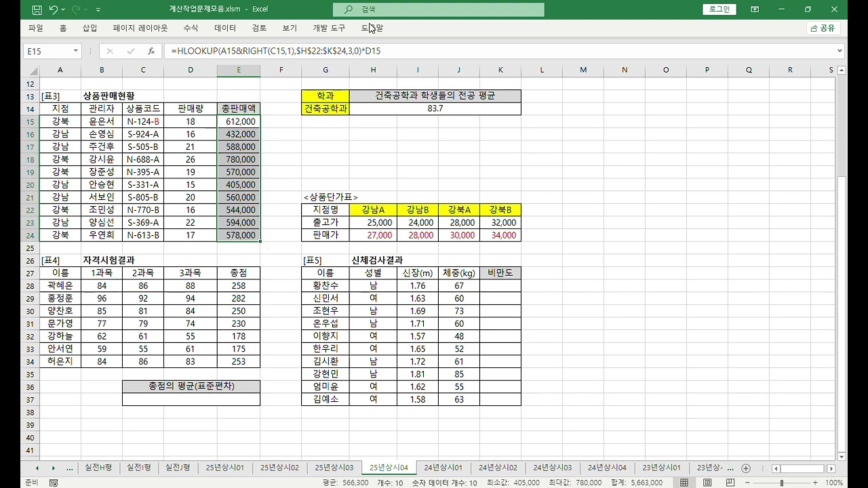This screenshot has height=488, width=868.
Task: Switch to the 실전I형 sheet tab
Action: pyautogui.click(x=138, y=468)
